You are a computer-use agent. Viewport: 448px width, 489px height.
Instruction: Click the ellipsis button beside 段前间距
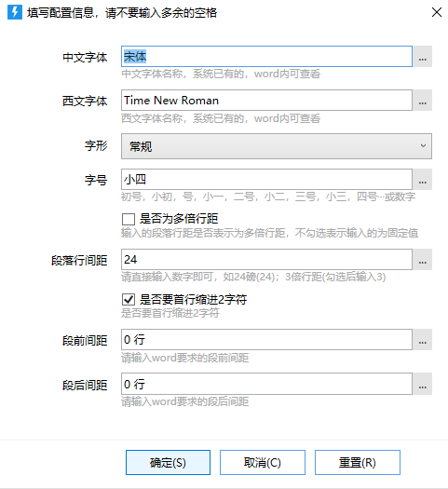point(423,340)
